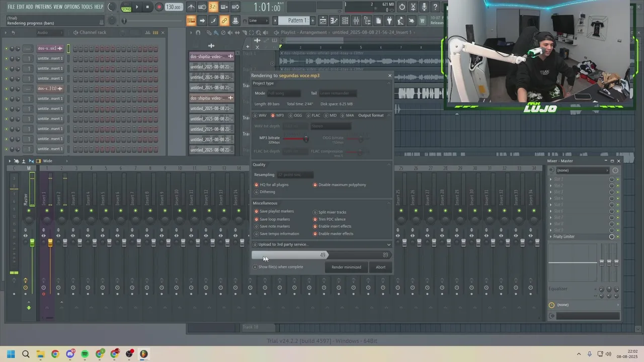Collapse the Quality section
644x362 pixels.
pos(389,165)
